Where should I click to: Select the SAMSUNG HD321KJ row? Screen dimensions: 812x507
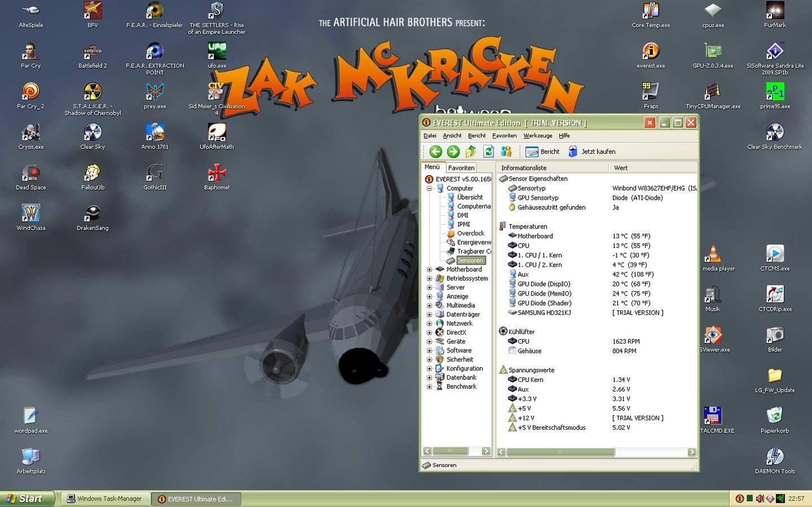coord(597,313)
